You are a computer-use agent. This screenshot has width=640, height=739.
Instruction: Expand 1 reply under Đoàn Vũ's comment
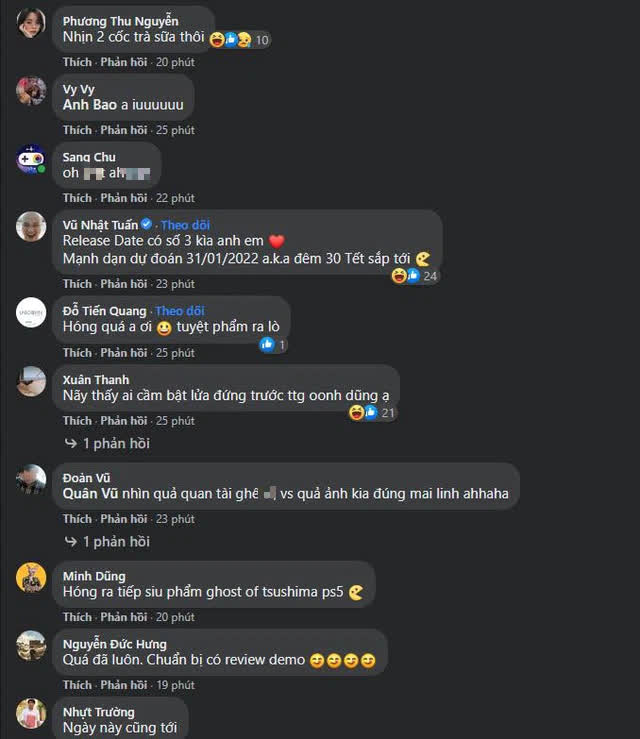pos(107,542)
